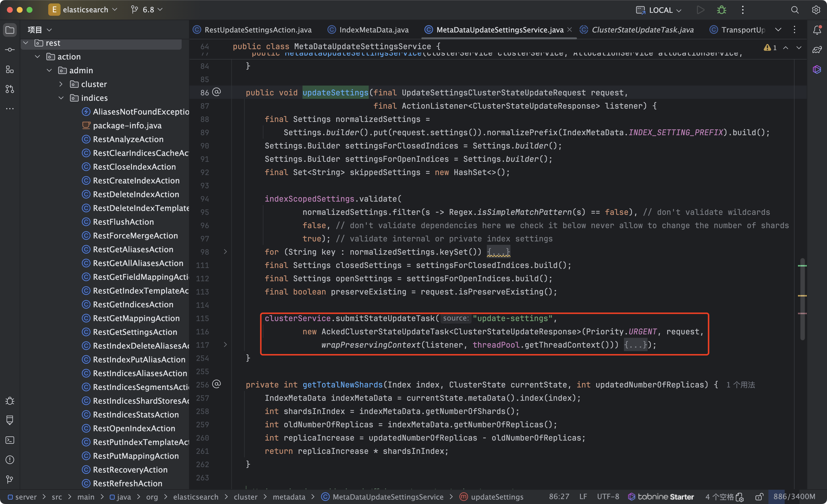
Task: Open the Gradle tool window
Action: coord(817,50)
